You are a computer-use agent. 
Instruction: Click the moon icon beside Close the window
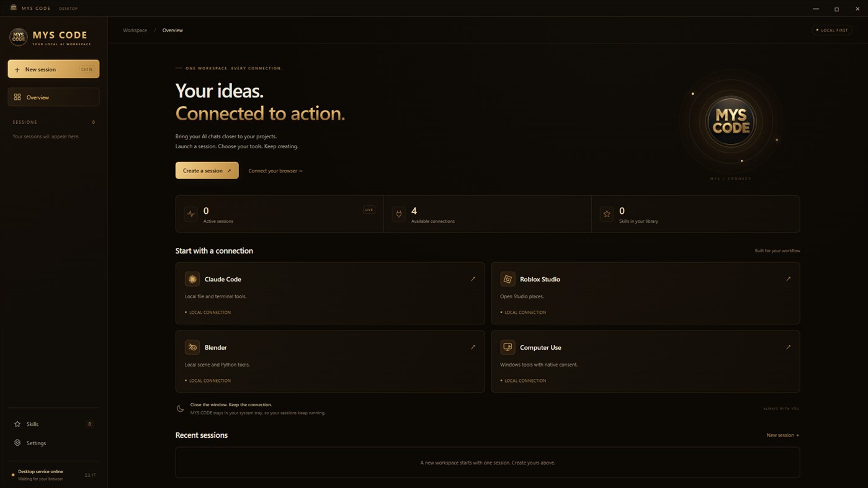click(x=180, y=409)
